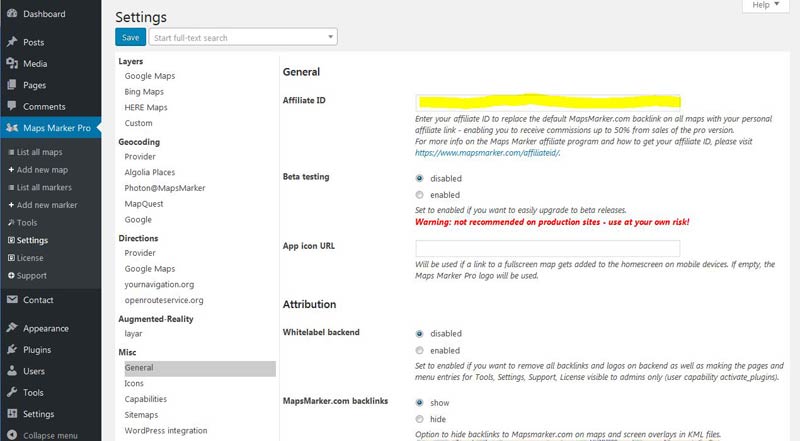
Task: Open Provider under Directions
Action: pyautogui.click(x=140, y=253)
